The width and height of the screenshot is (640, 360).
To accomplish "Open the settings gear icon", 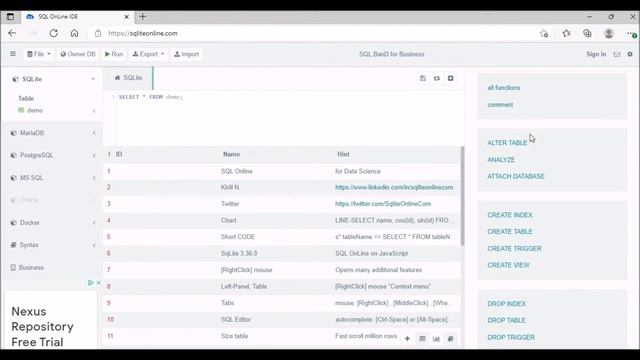I will [x=630, y=54].
